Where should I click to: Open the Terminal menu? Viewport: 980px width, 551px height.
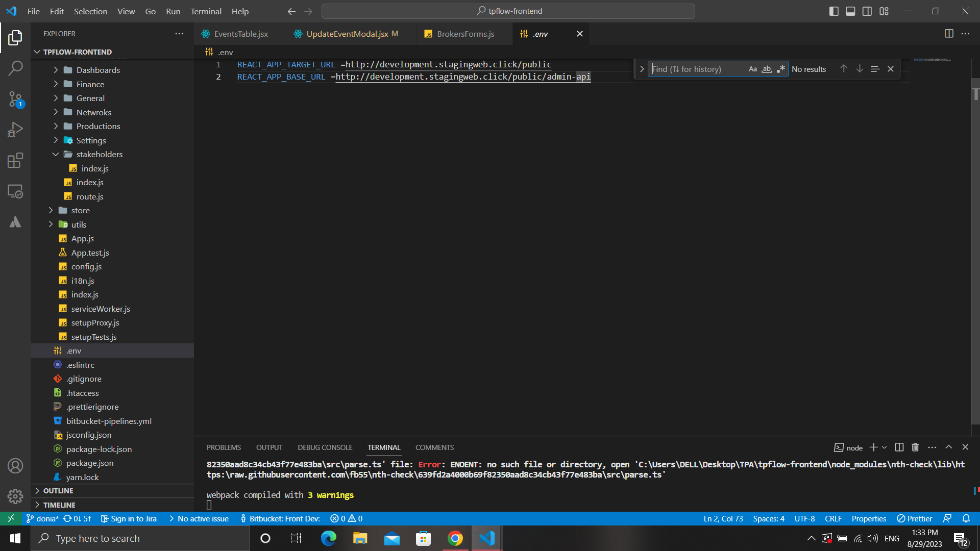(206, 11)
